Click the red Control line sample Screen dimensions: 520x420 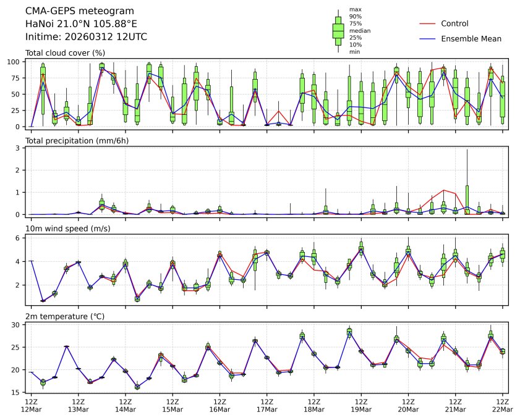(427, 23)
